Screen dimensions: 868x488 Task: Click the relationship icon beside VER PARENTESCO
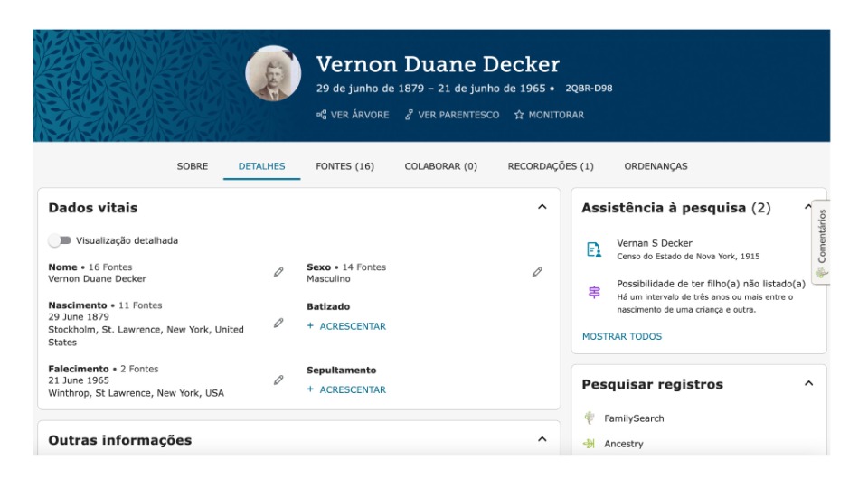[409, 115]
